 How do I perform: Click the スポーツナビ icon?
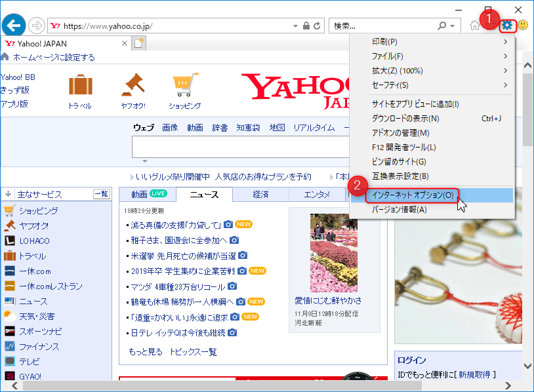point(10,331)
